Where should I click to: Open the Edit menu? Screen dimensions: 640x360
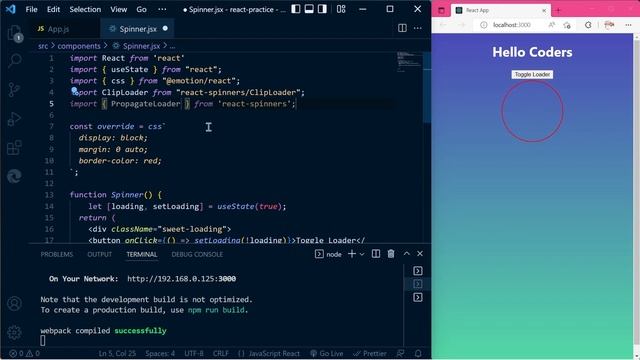[x=53, y=9]
